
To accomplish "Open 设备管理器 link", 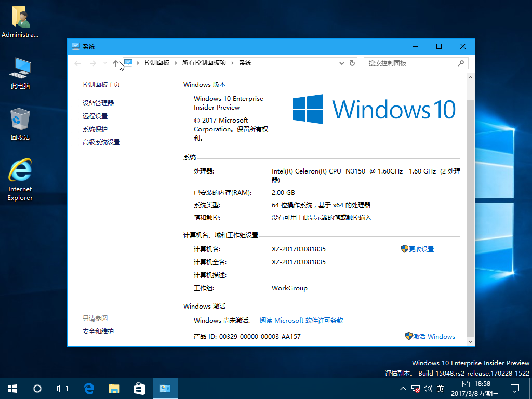I will coord(98,103).
